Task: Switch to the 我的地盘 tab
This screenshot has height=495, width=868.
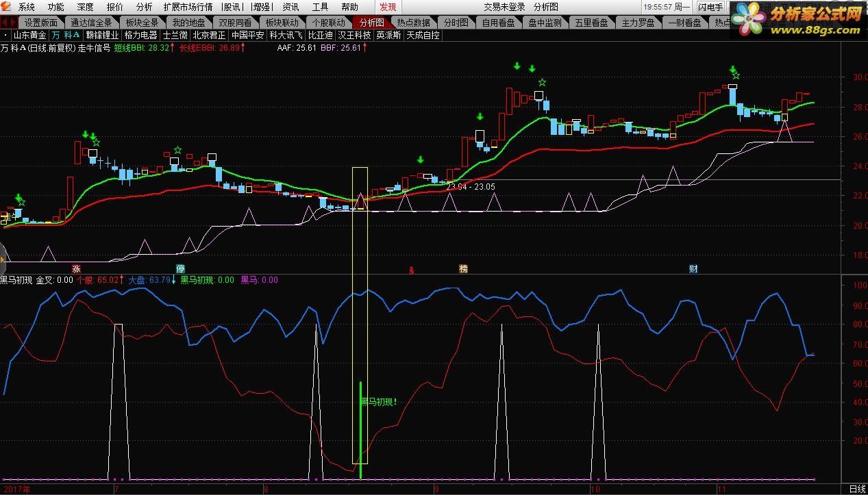Action: coord(188,23)
